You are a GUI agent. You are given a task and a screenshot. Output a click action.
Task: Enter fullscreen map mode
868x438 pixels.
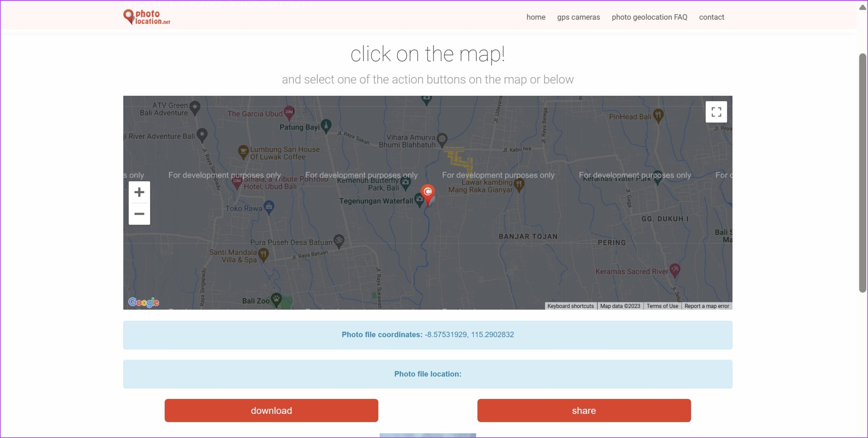716,111
